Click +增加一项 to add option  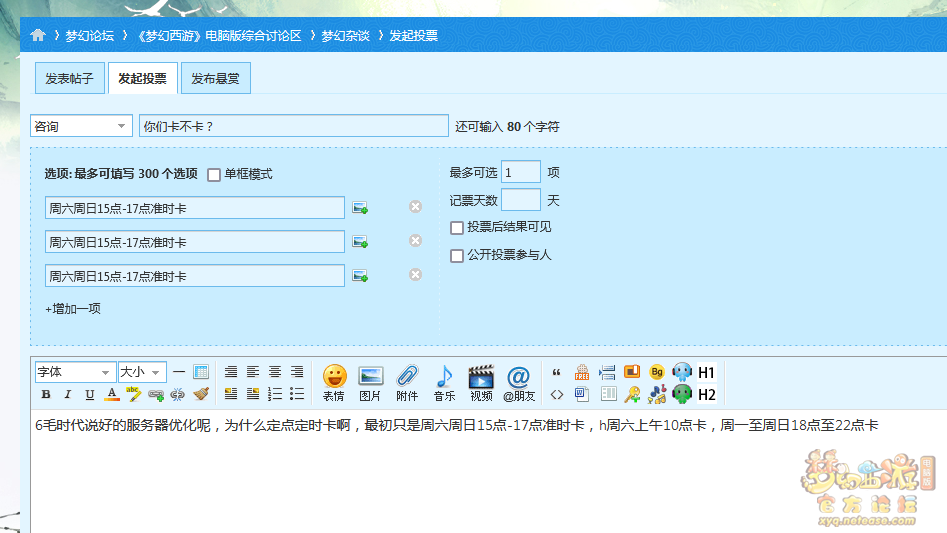coord(73,308)
